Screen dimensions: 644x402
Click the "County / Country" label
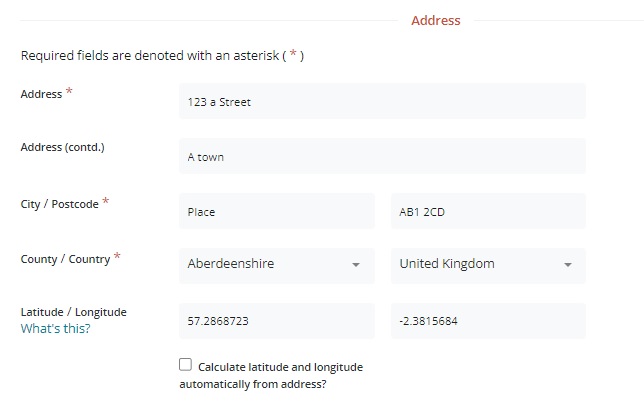(x=65, y=259)
